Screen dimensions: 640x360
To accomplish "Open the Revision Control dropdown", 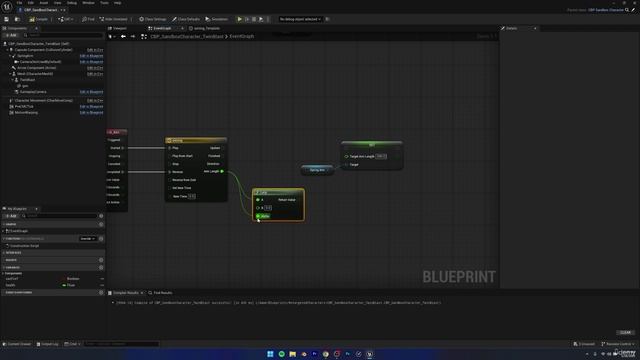I will click(x=618, y=344).
